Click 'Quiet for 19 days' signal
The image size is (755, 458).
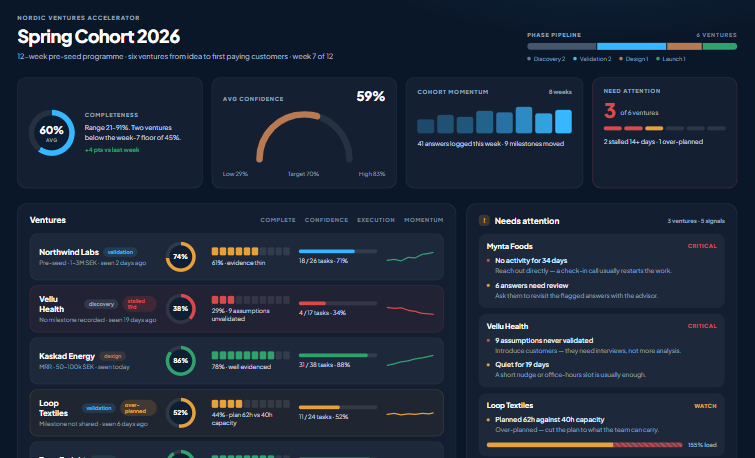[522, 365]
